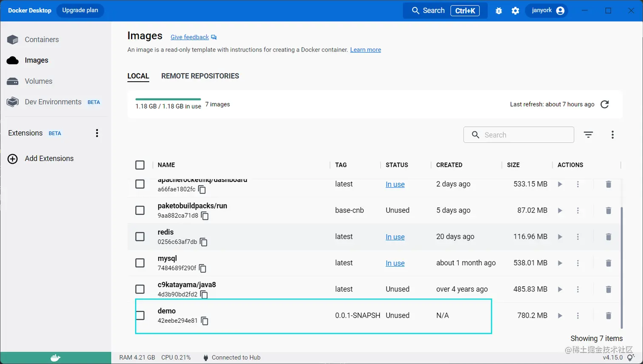This screenshot has width=643, height=364.
Task: Open more actions for demo image
Action: click(x=578, y=316)
